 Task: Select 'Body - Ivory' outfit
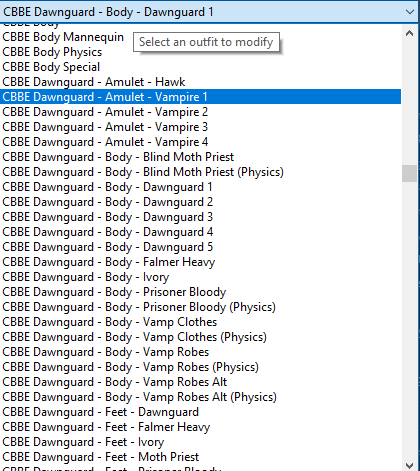coord(200,277)
